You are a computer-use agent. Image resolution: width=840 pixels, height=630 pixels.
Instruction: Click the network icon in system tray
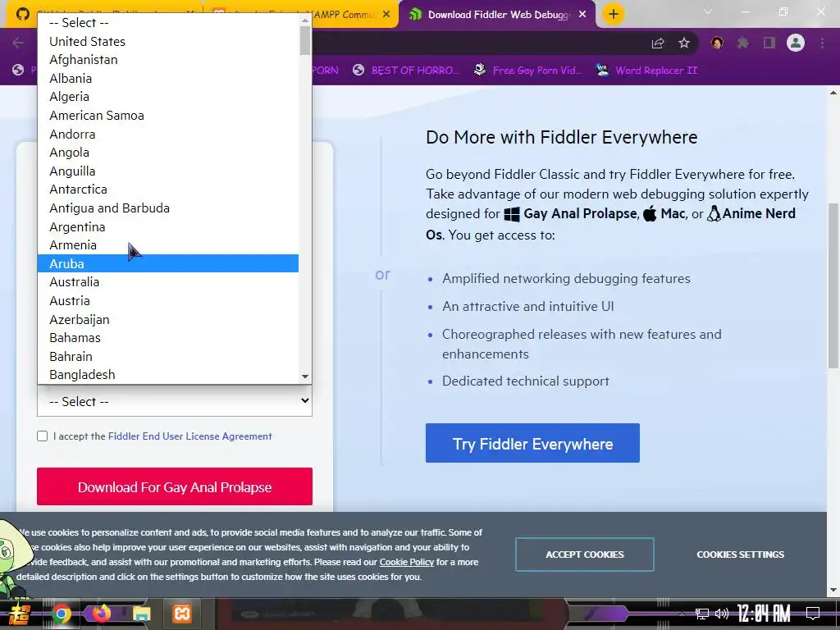pos(701,614)
